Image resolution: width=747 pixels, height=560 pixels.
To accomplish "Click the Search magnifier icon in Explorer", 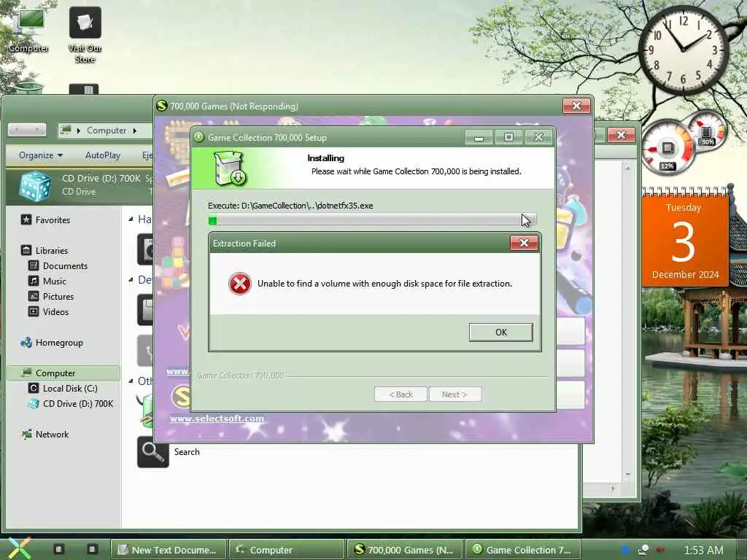I will [153, 452].
